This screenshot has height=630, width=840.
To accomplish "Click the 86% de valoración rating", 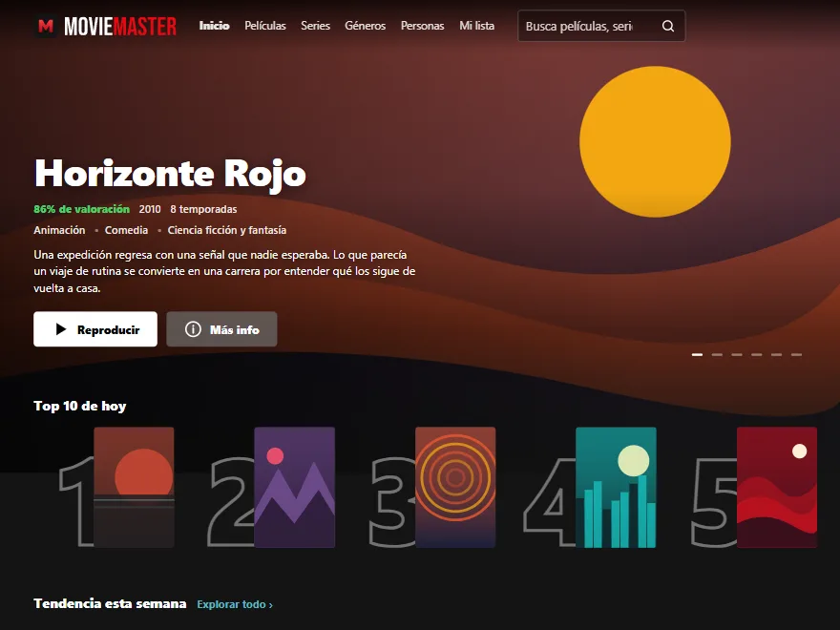I will click(x=82, y=209).
